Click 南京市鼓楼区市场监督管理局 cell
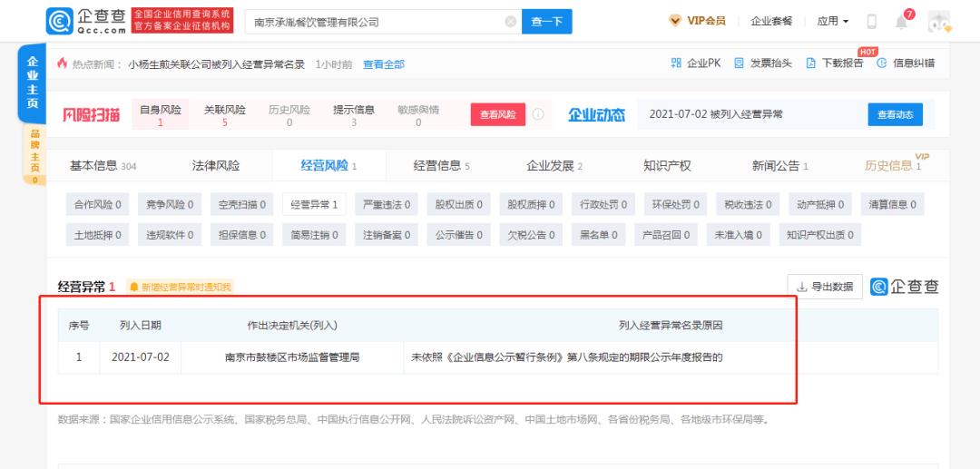The image size is (980, 469). pyautogui.click(x=292, y=357)
